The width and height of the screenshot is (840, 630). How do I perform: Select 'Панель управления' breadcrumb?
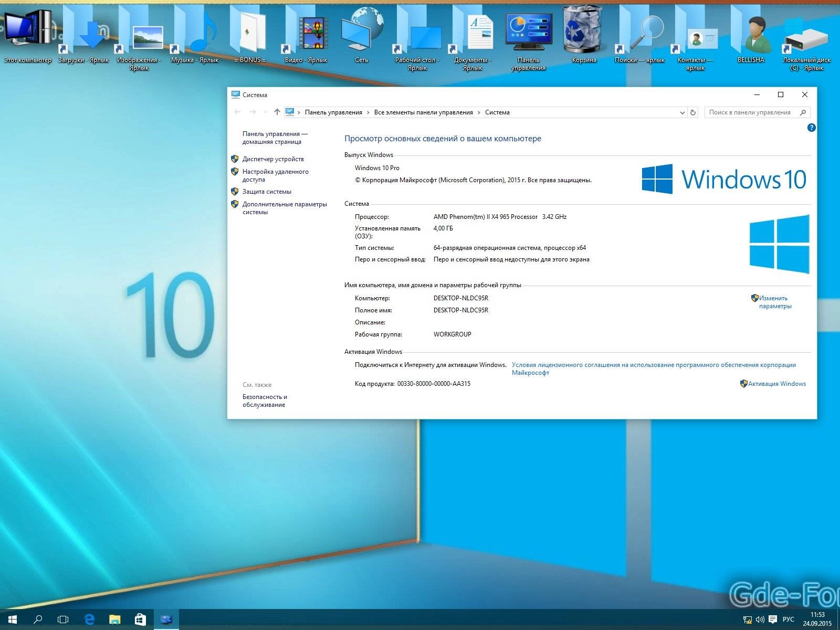click(x=333, y=112)
